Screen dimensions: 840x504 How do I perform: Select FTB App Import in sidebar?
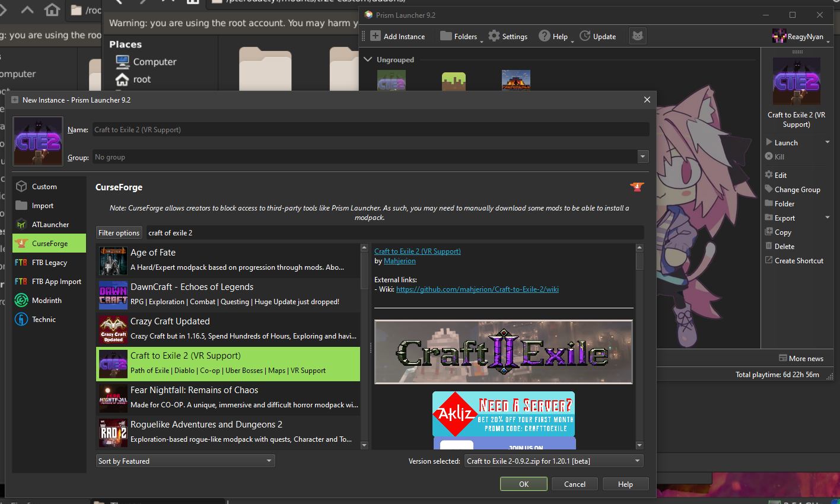49,281
